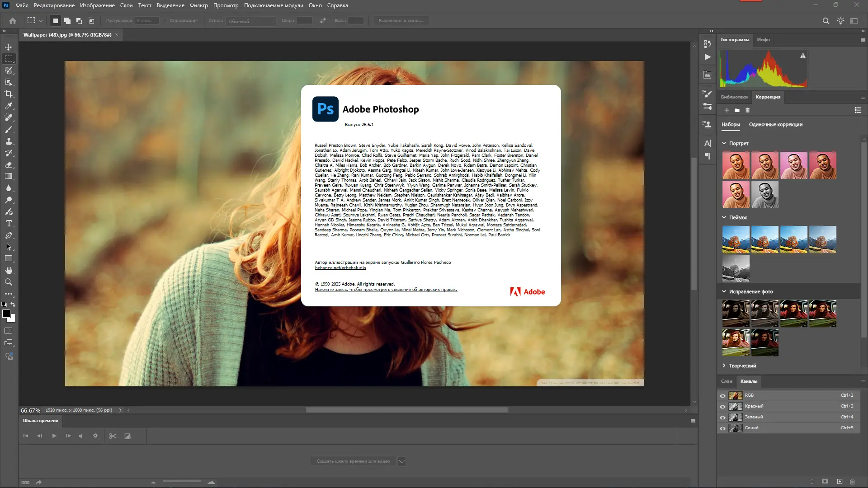This screenshot has width=868, height=488.
Task: Hide the Красный channel visibility eye
Action: 722,406
